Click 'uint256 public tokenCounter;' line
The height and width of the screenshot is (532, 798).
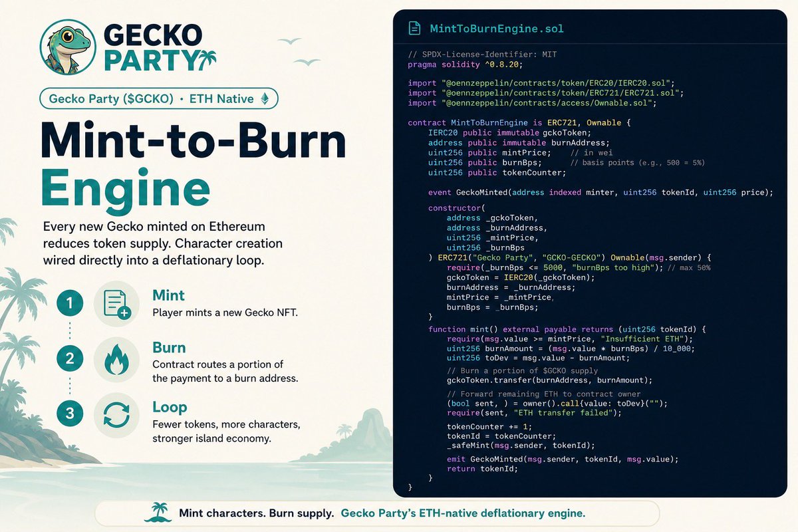click(x=497, y=172)
